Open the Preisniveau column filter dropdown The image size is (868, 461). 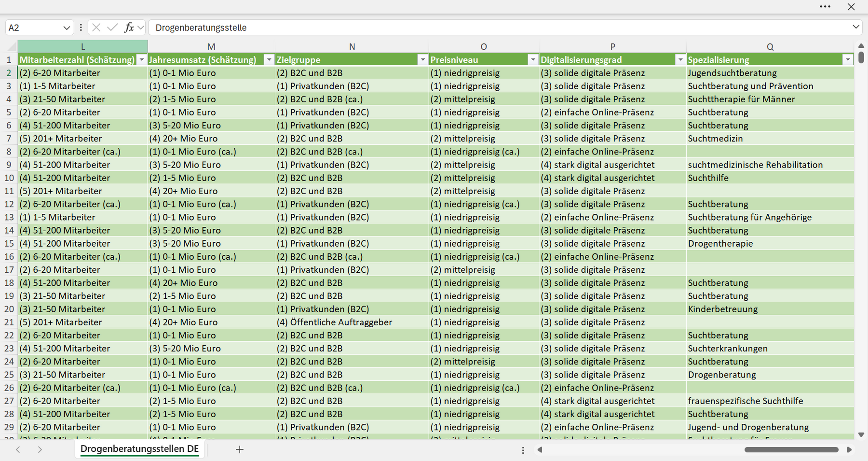point(533,59)
